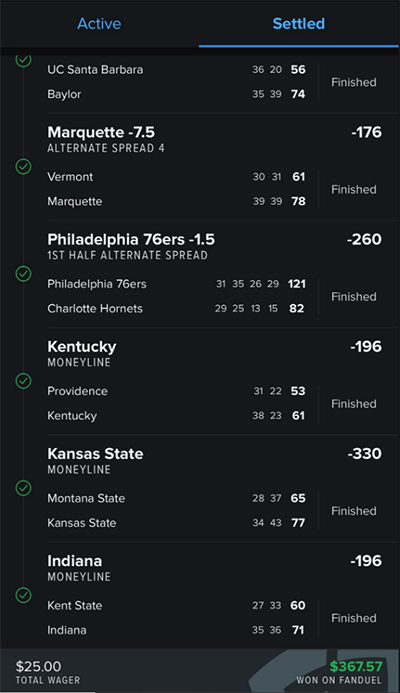Viewport: 400px width, 693px height.
Task: Click the -330 odds for Kansas State
Action: 364,453
